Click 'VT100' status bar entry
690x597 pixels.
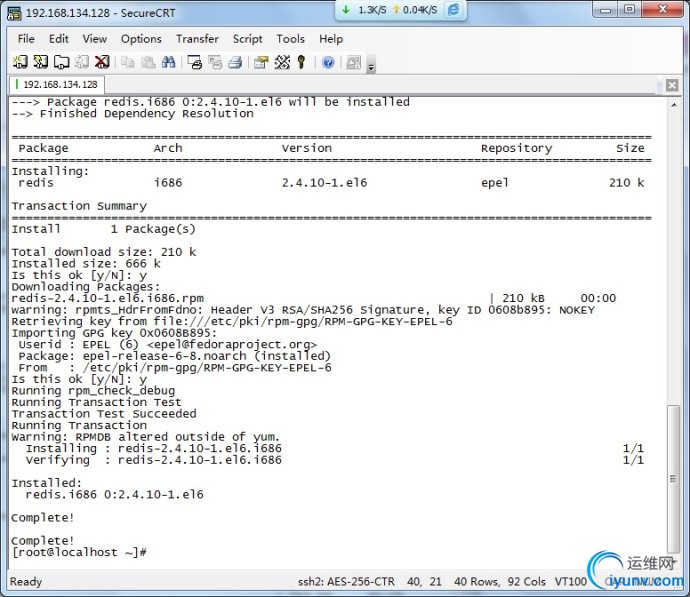pos(570,582)
